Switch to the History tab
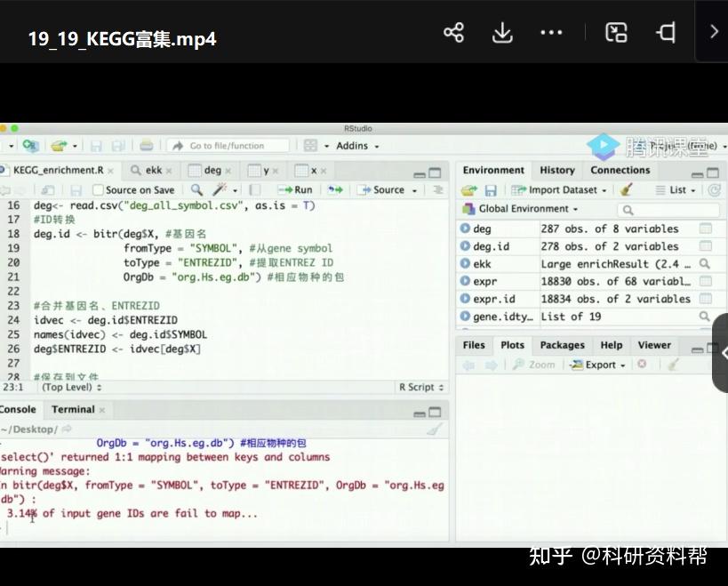Screen dimensions: 728x586 [556, 170]
